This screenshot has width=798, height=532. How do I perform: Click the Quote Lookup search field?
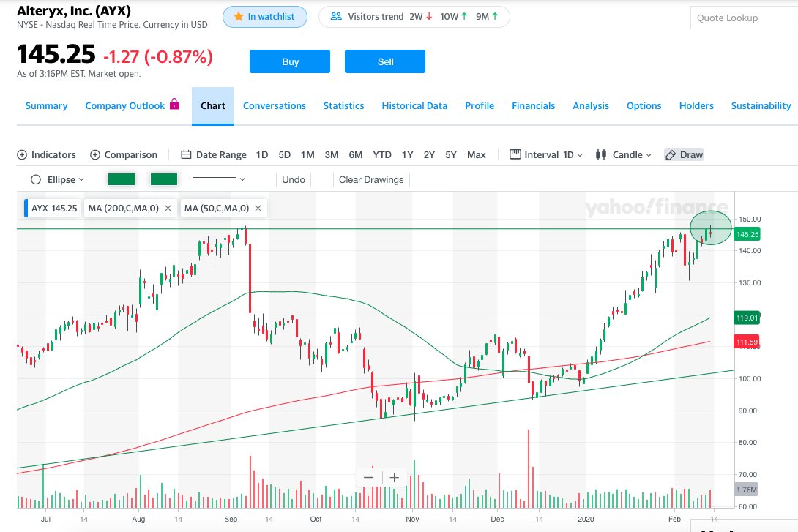744,18
